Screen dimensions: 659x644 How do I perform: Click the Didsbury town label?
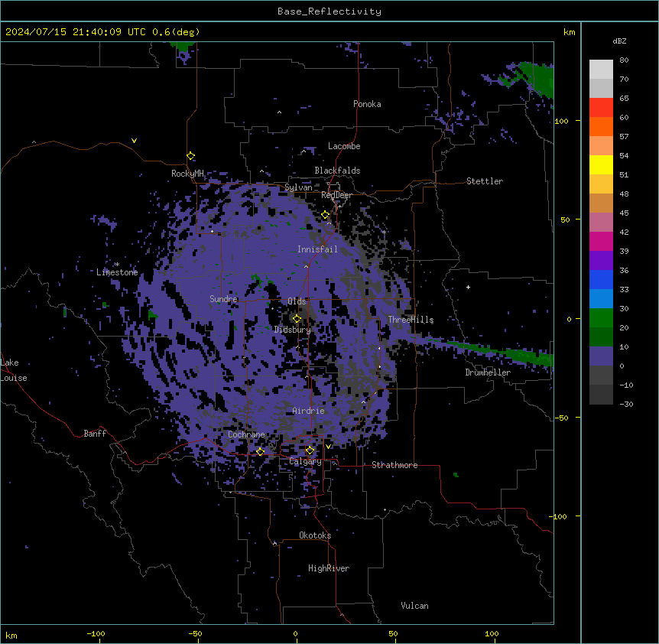point(293,330)
